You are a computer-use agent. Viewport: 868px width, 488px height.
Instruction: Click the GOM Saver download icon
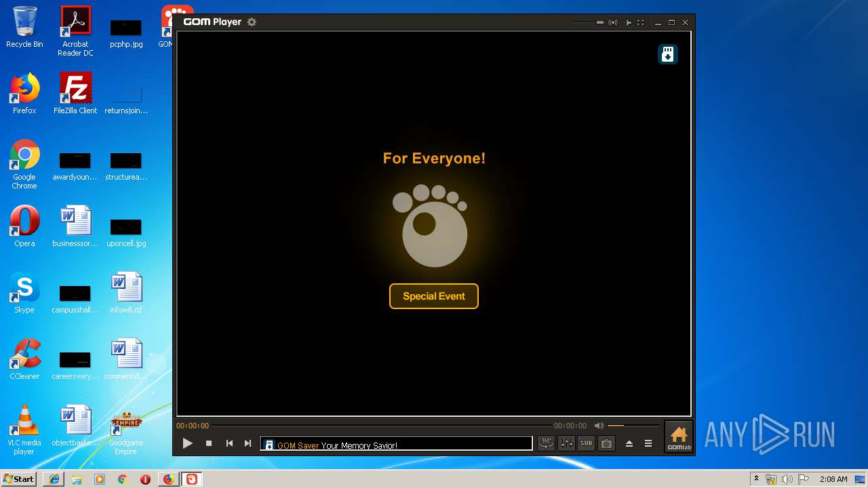[668, 54]
